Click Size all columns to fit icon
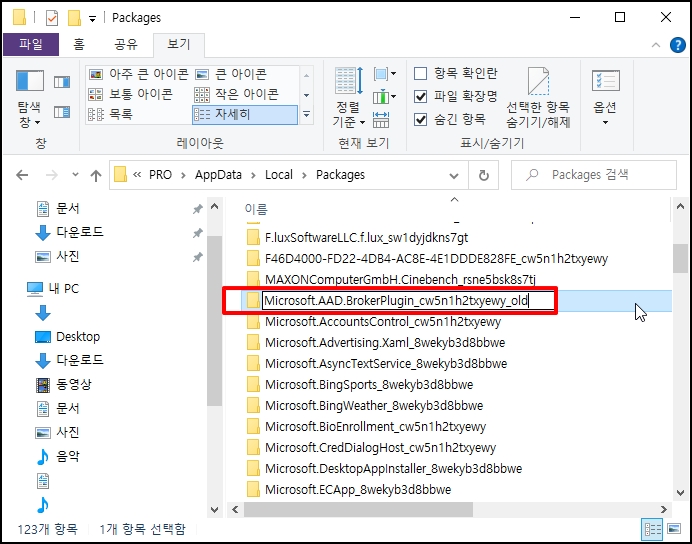Viewport: 692px width, 544px height. [x=381, y=120]
